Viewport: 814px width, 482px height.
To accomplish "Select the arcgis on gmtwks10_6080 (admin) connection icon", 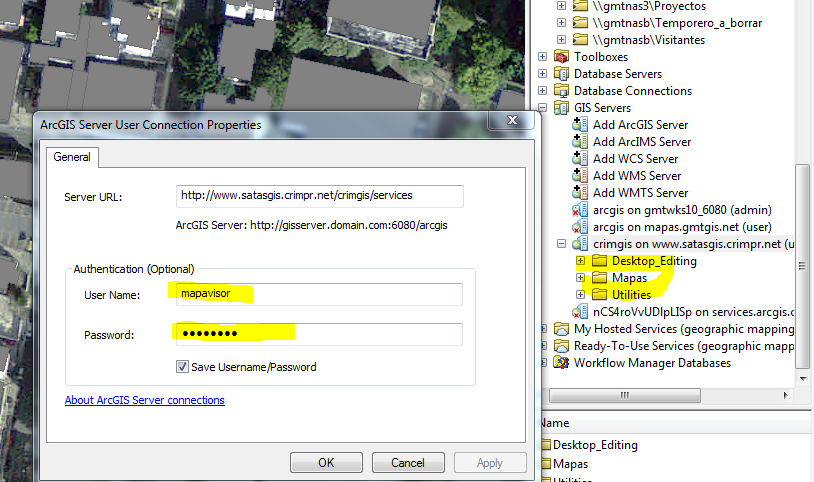I will click(580, 210).
